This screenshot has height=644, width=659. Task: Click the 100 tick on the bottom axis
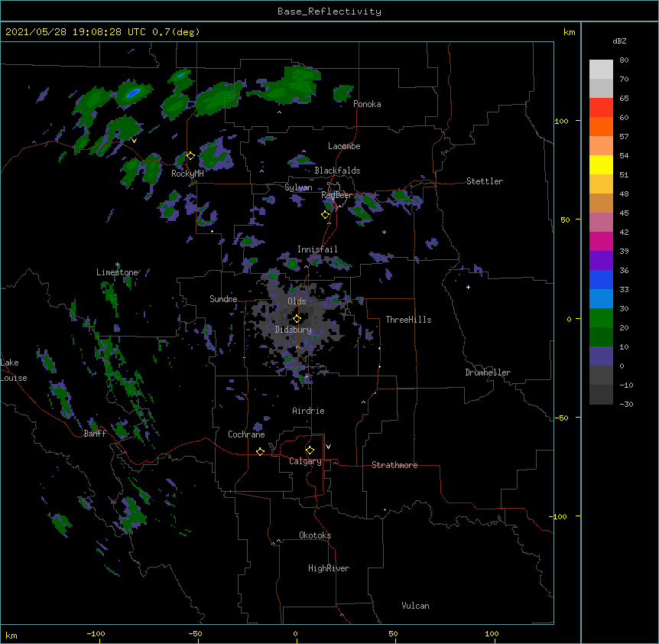492,633
